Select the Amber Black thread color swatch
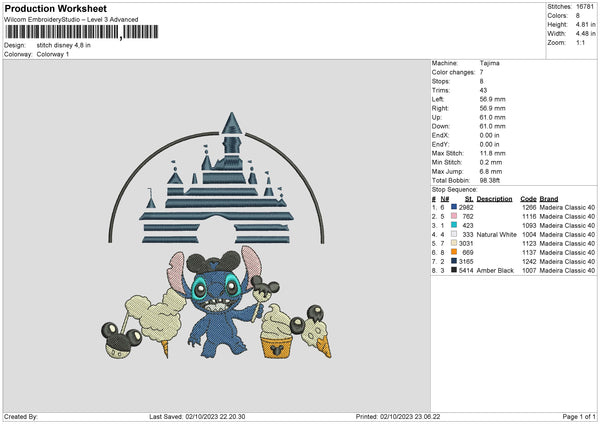600x424 pixels. 454,270
